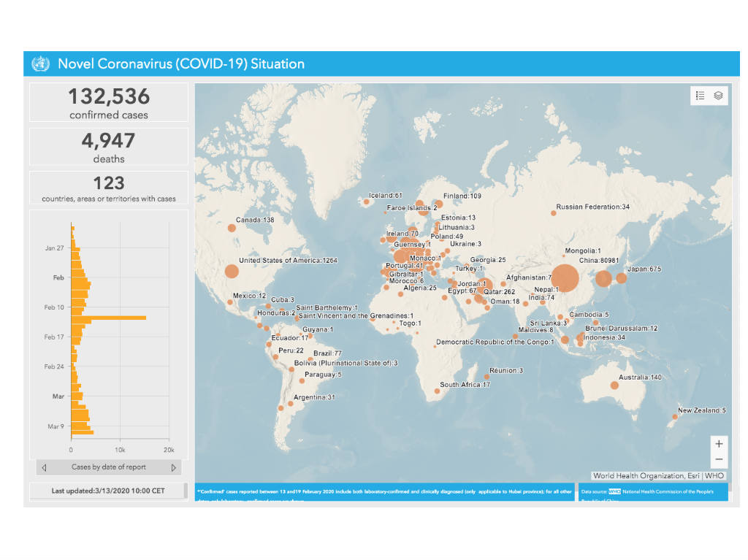Screen dimensions: 748x560
Task: Open the map legend list icon
Action: point(700,96)
